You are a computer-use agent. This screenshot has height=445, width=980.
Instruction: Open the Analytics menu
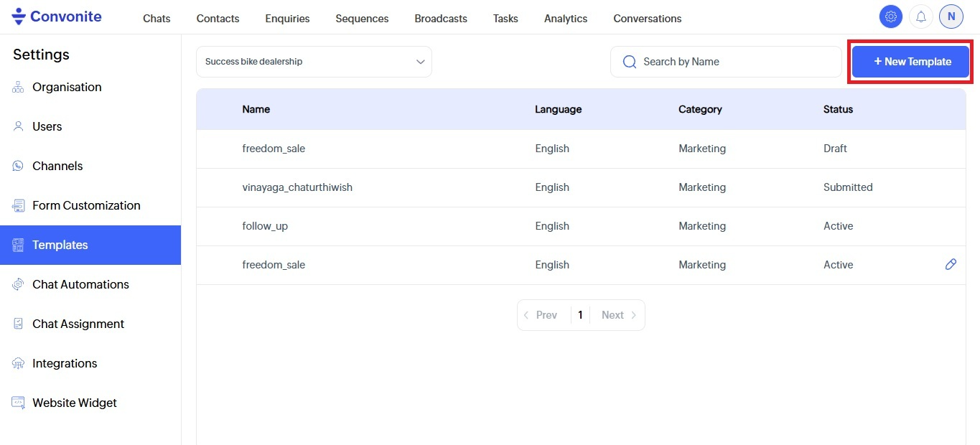coord(566,19)
